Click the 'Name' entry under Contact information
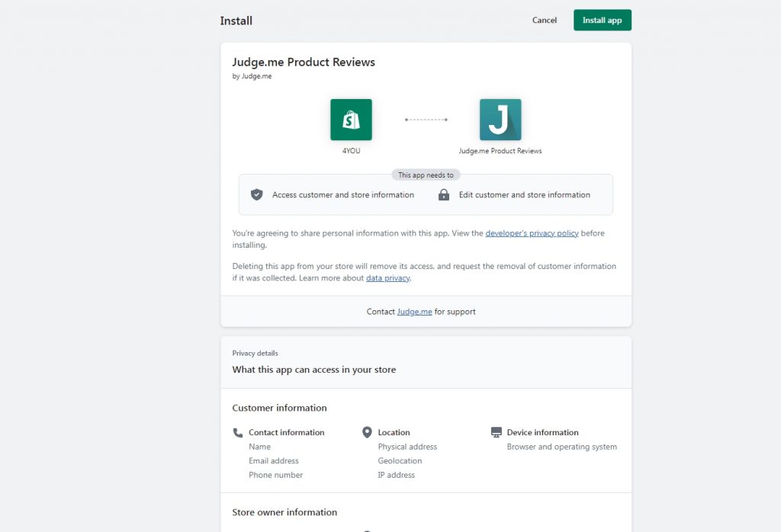Image resolution: width=781 pixels, height=532 pixels. [259, 447]
